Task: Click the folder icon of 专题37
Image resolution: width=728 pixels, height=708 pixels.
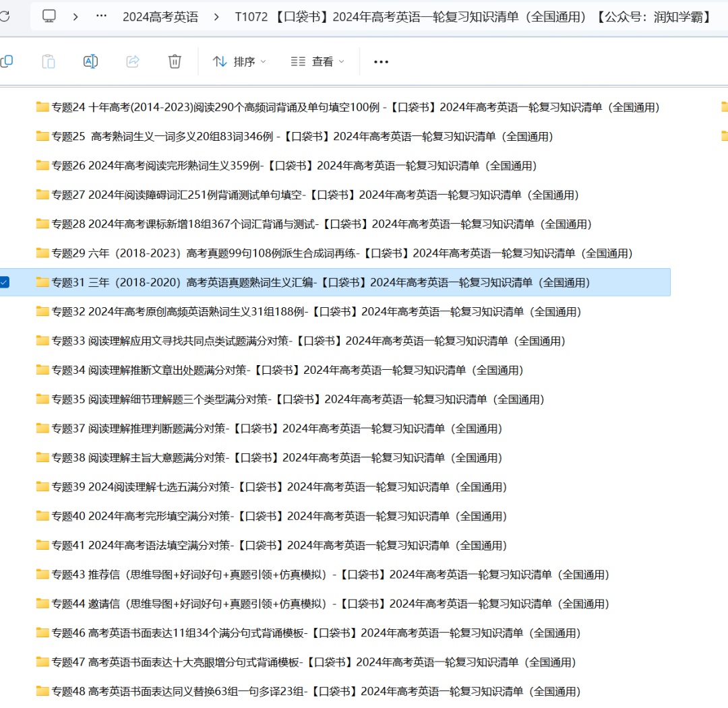Action: pyautogui.click(x=42, y=428)
